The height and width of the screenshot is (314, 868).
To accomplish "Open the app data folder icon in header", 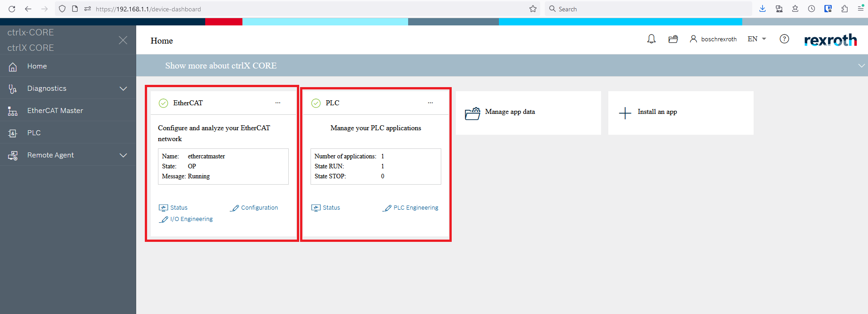I will pos(673,39).
